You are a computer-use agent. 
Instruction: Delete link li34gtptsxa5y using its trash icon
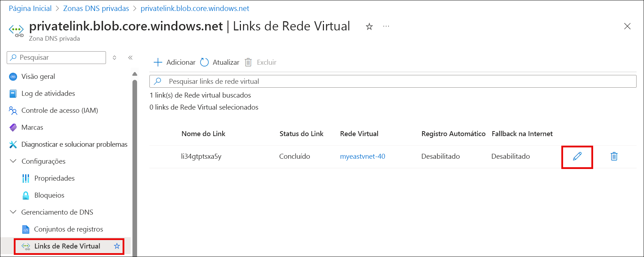(x=614, y=156)
